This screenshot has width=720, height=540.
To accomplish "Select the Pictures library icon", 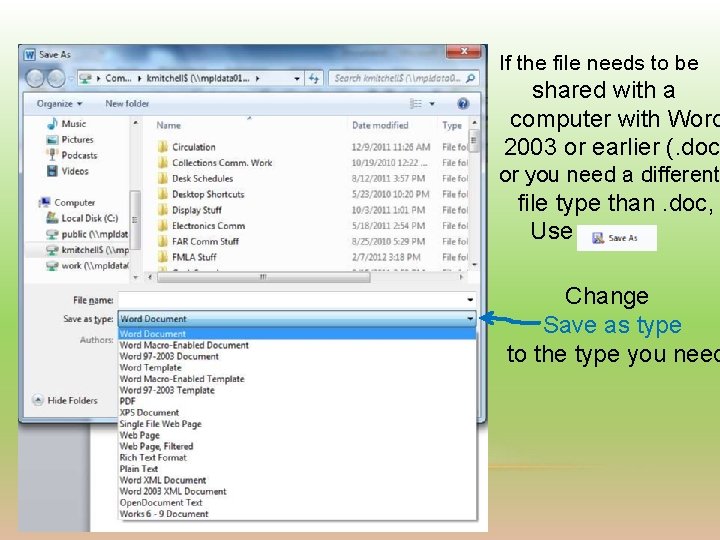I will coord(52,140).
